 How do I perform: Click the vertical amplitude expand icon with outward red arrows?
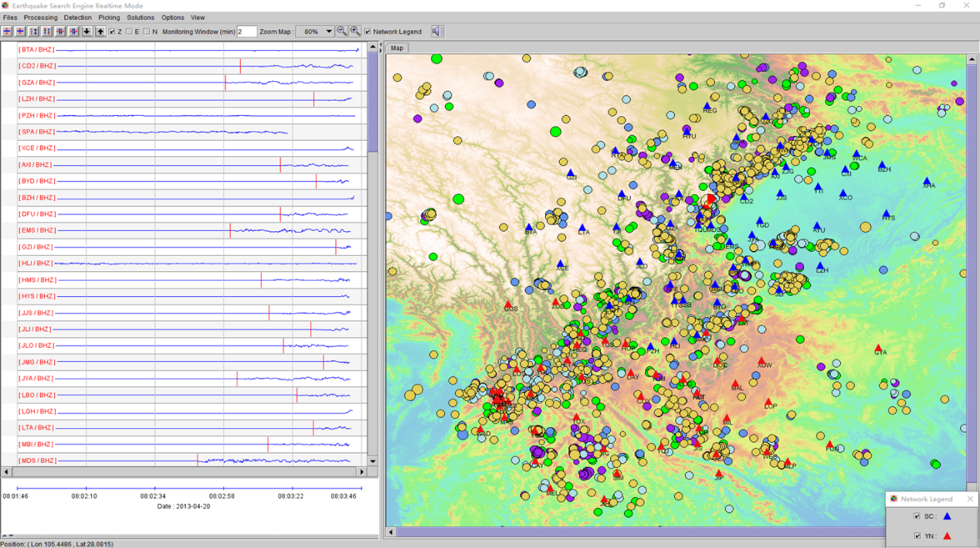pyautogui.click(x=7, y=32)
